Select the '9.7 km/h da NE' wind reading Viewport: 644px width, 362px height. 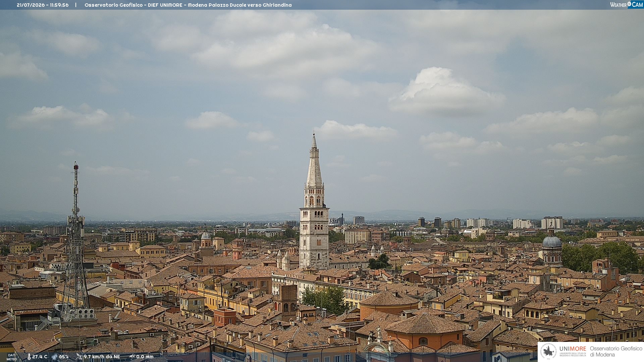102,357
